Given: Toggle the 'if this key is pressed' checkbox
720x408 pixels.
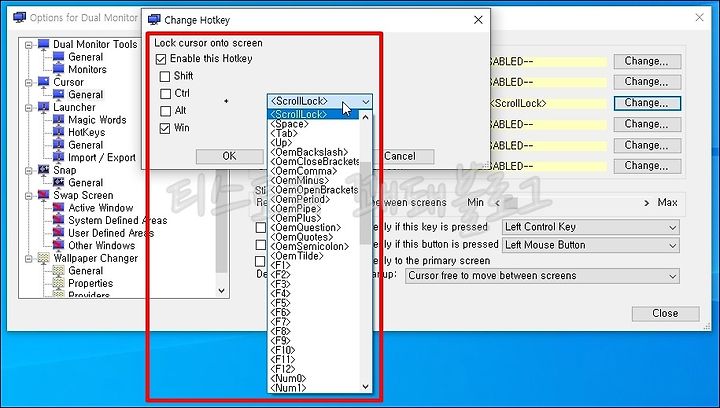Looking at the screenshot, I should tap(261, 227).
